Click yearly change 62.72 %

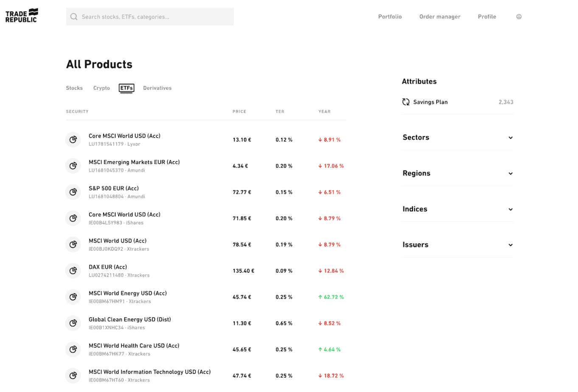(x=331, y=297)
